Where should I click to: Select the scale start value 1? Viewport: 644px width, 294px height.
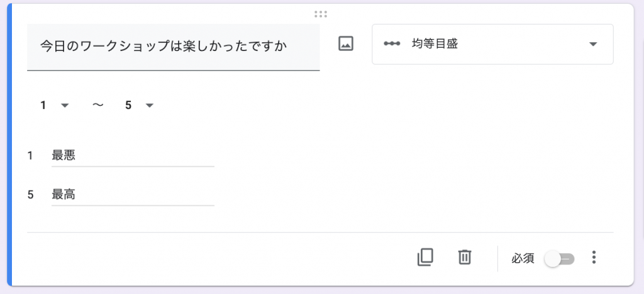(x=54, y=106)
